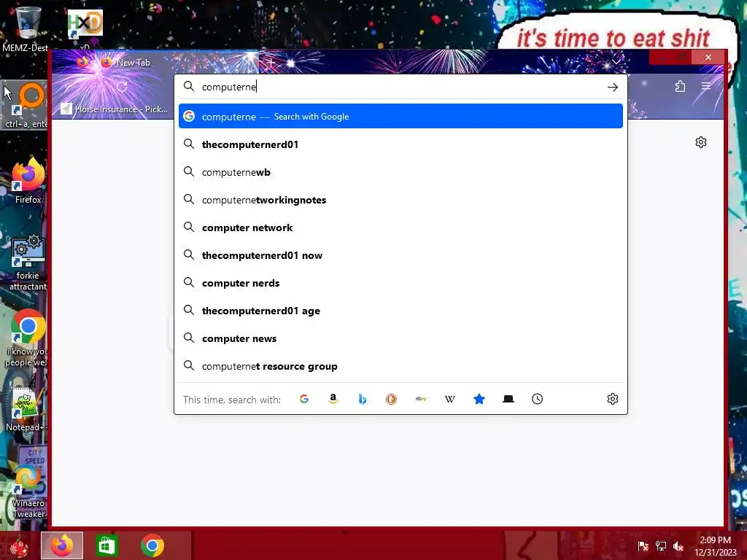Select the 'forkie attractant' desktop icon
This screenshot has height=560, width=747.
pos(28,262)
